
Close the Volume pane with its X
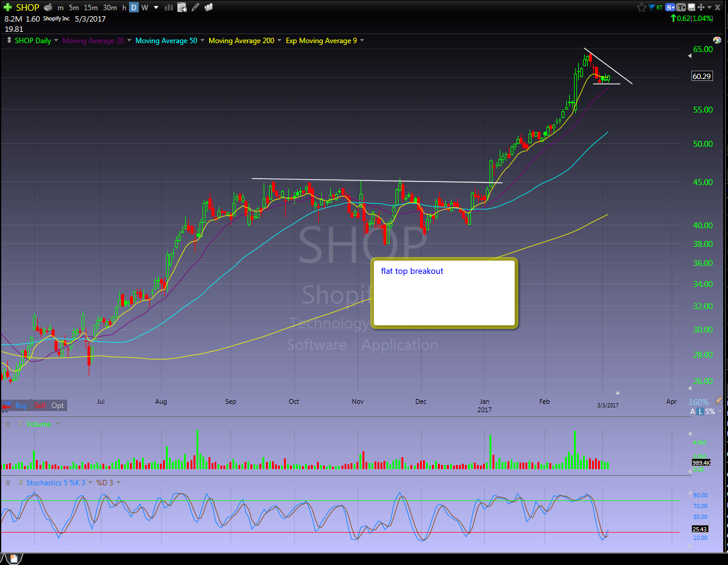pos(8,424)
